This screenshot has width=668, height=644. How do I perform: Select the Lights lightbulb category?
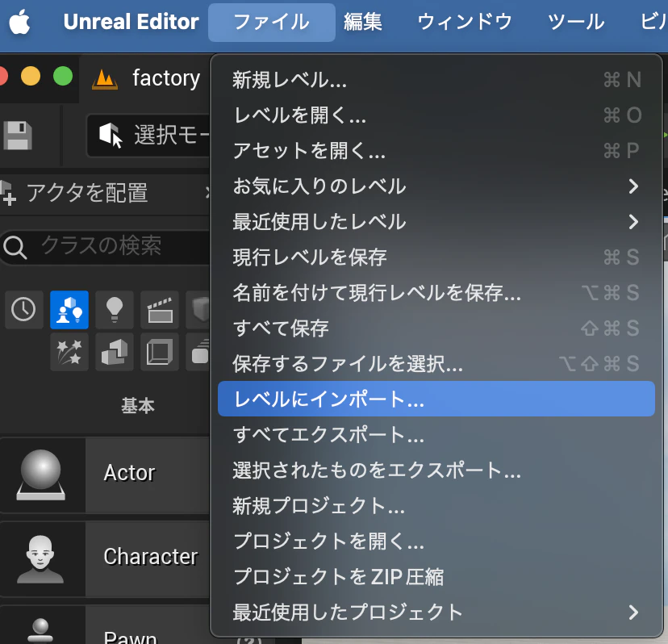[115, 310]
